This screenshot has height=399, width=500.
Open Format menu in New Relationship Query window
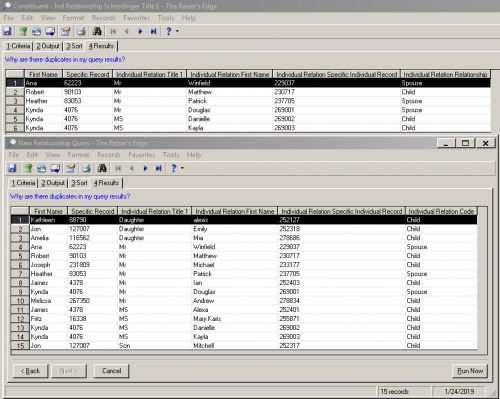click(x=78, y=155)
